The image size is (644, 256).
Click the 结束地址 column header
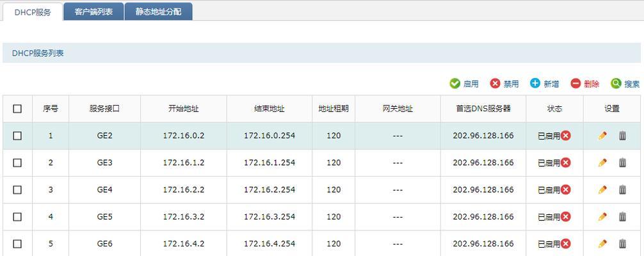coord(270,109)
